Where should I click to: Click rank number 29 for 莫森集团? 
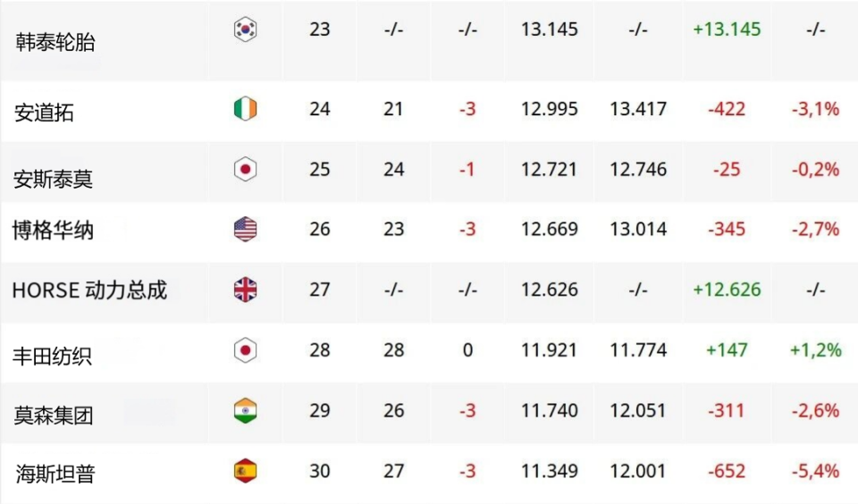[x=320, y=410]
